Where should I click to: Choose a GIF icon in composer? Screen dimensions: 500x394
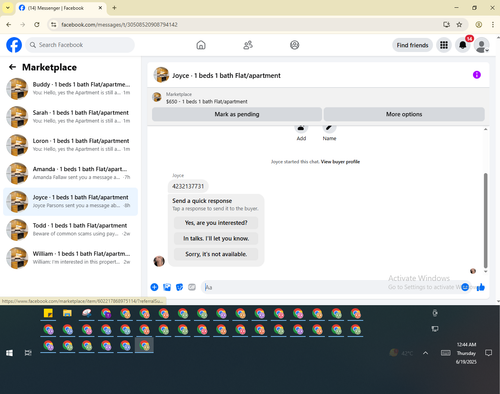pos(192,287)
